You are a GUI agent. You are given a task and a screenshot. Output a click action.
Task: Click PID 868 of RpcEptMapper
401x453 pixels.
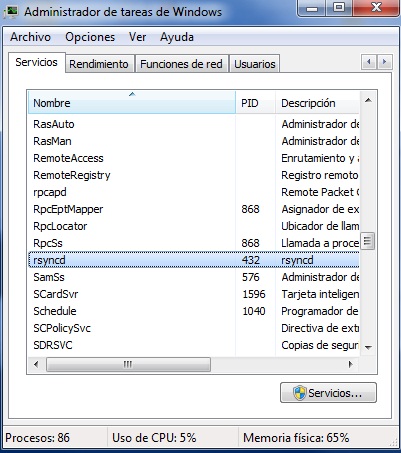pyautogui.click(x=251, y=209)
